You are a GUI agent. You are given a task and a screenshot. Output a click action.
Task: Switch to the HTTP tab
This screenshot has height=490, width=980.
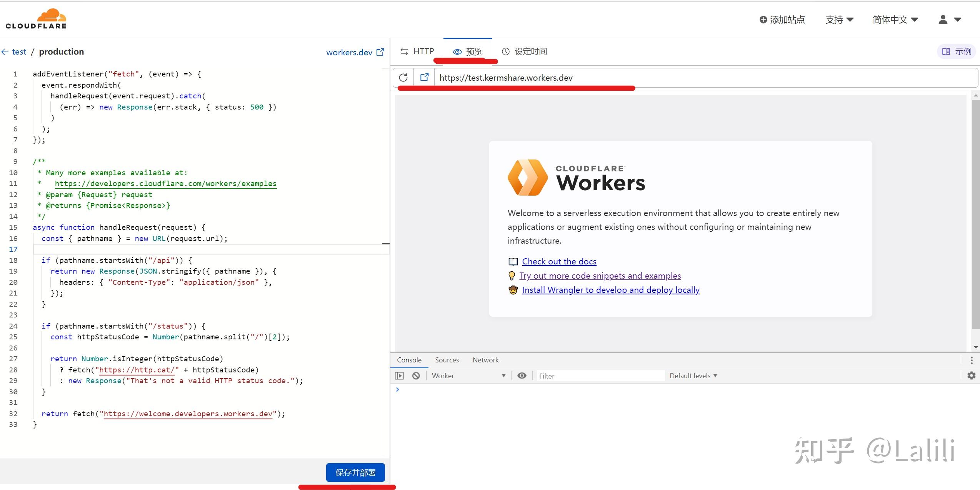coord(417,51)
